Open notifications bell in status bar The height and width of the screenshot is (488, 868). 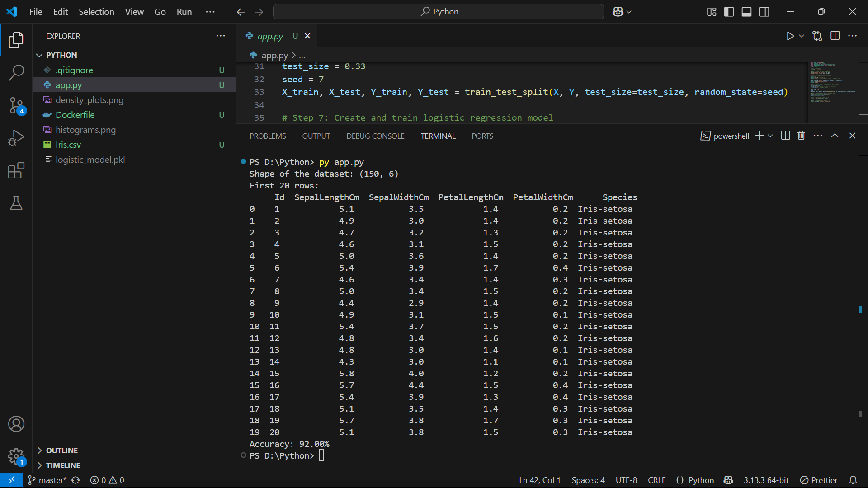(853, 480)
